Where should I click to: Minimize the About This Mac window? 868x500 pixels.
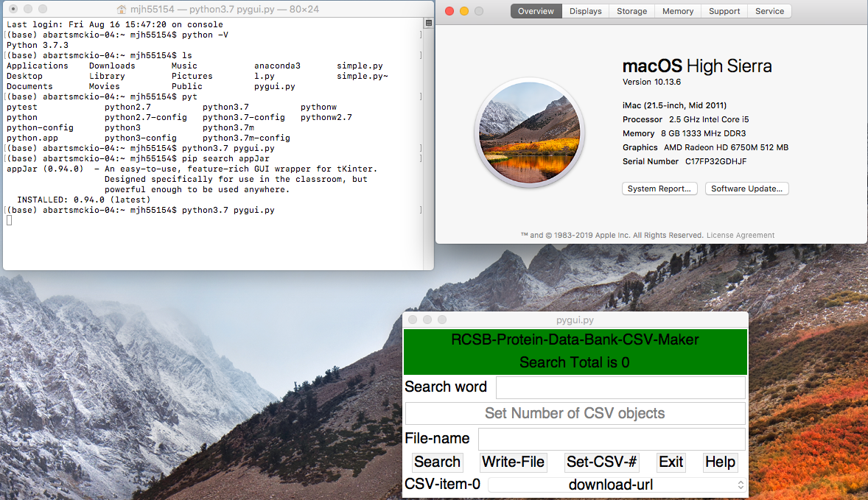coord(464,11)
